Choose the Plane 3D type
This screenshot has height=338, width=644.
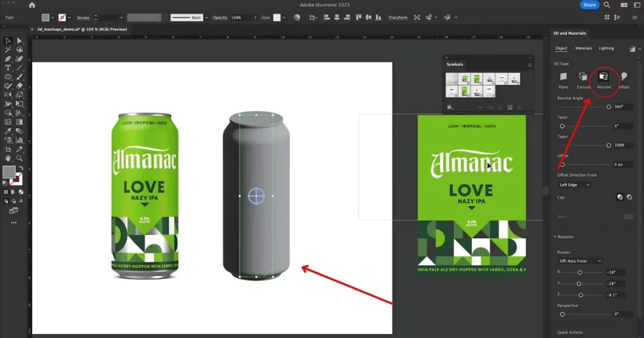coord(563,80)
